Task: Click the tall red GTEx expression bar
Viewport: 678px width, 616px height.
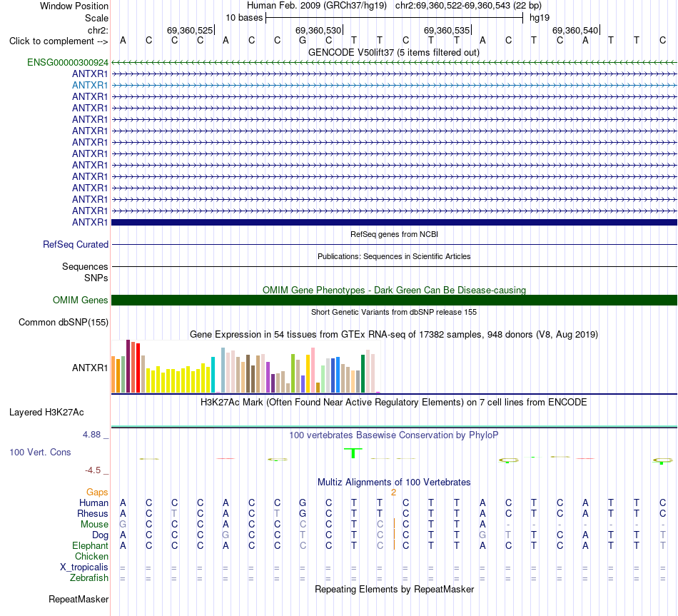Action: 138,368
